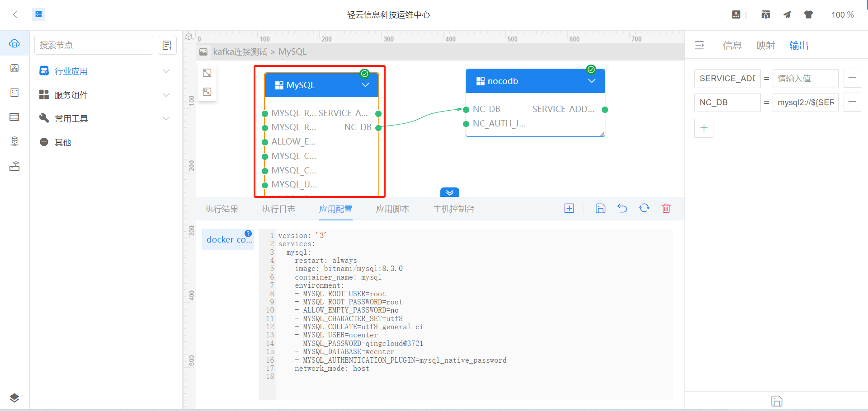Viewport: 868px width, 411px height.
Task: Switch to 执行日志 tab
Action: pos(278,209)
